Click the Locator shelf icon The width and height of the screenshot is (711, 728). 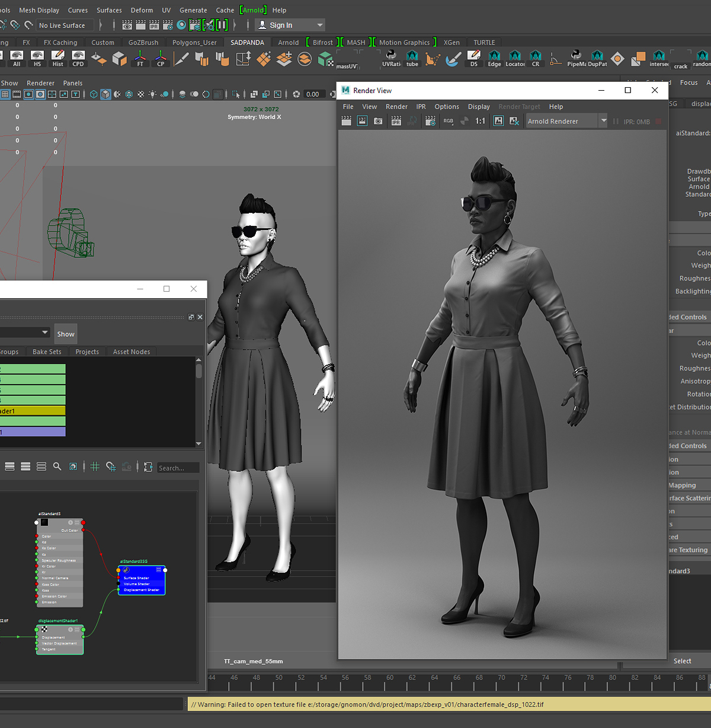click(515, 59)
